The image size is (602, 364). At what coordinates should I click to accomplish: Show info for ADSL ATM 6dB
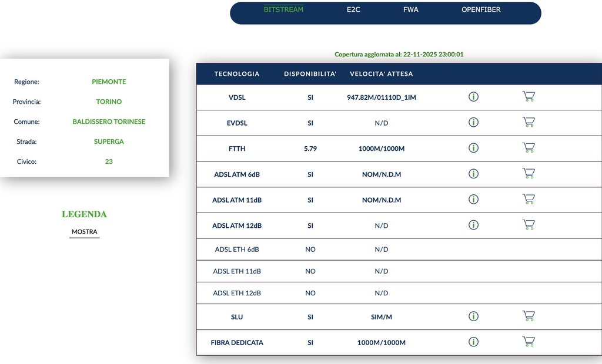[473, 174]
